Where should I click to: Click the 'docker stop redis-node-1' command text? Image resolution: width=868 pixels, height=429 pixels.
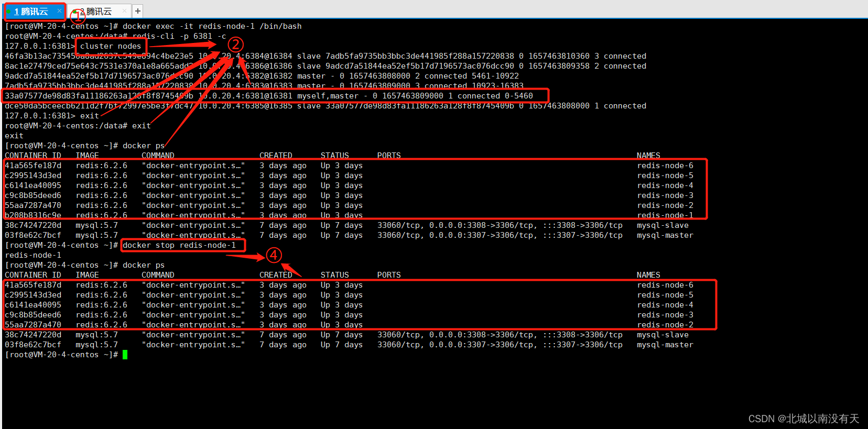click(179, 245)
